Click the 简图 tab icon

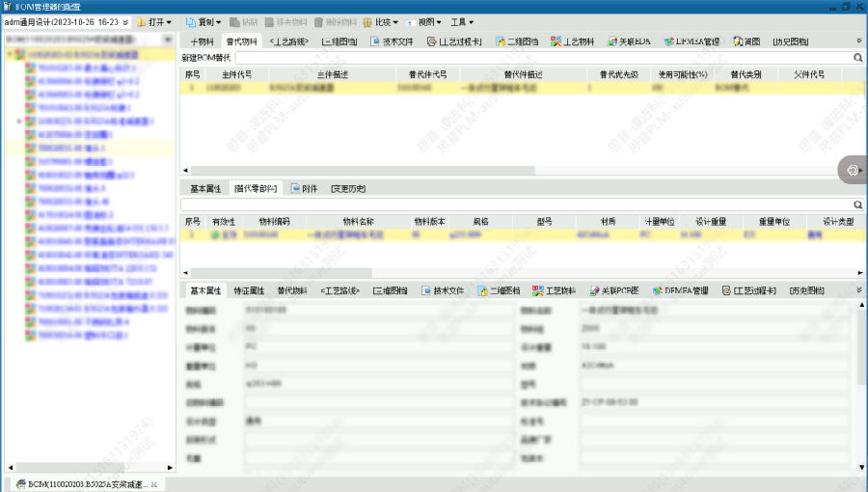[x=739, y=41]
